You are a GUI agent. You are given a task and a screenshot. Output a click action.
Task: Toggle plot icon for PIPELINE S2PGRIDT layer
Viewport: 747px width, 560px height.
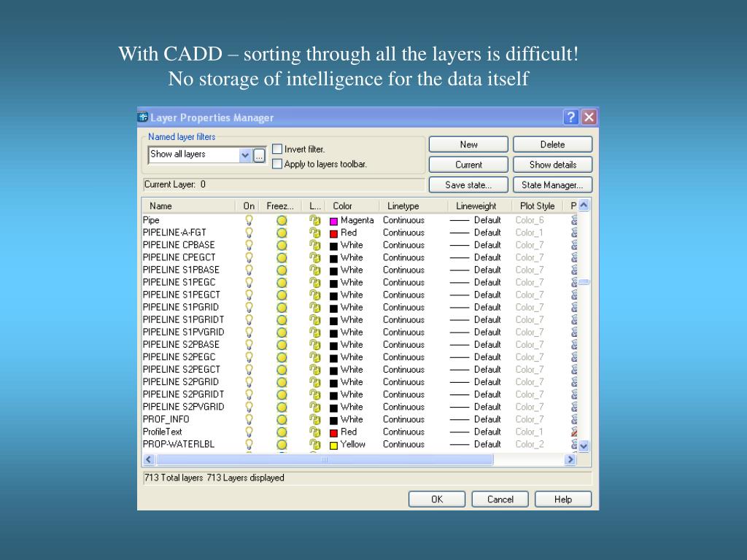pos(574,394)
